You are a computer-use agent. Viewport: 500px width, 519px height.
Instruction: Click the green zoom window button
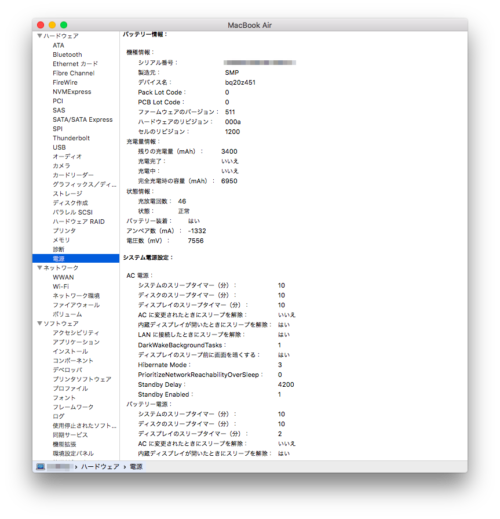pos(64,25)
